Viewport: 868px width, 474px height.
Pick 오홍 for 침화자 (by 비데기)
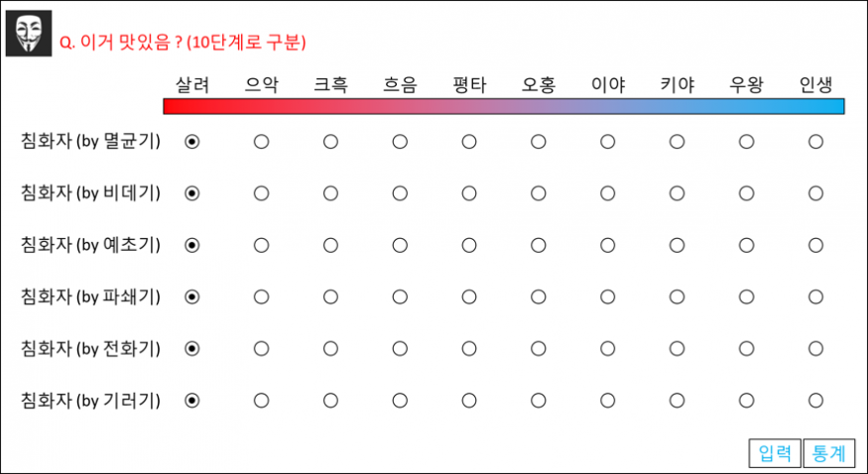point(539,193)
